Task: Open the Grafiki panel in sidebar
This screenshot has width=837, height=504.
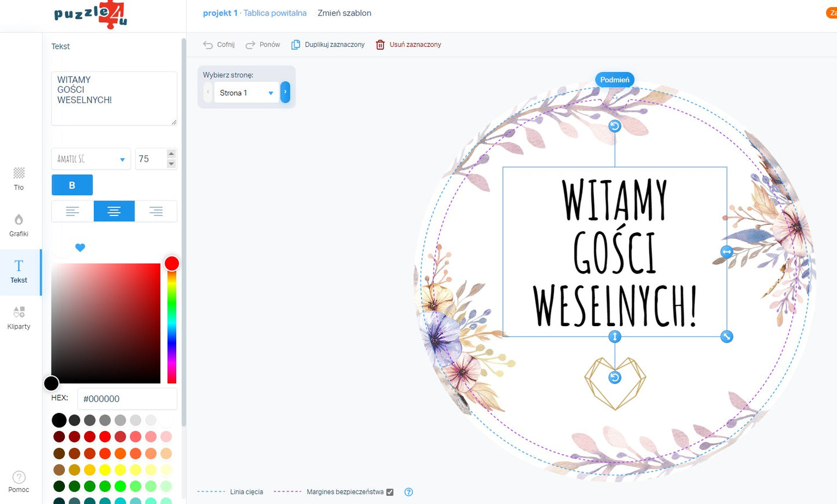Action: pyautogui.click(x=19, y=225)
